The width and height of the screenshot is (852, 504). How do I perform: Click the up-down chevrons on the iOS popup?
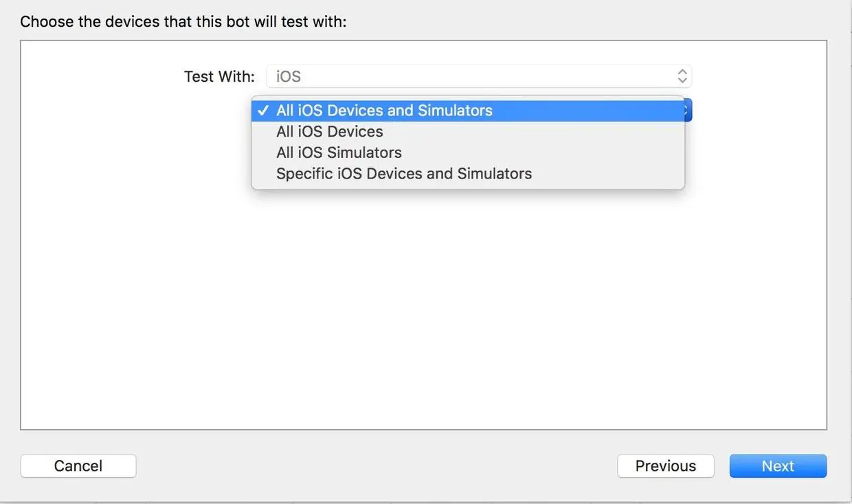(682, 76)
